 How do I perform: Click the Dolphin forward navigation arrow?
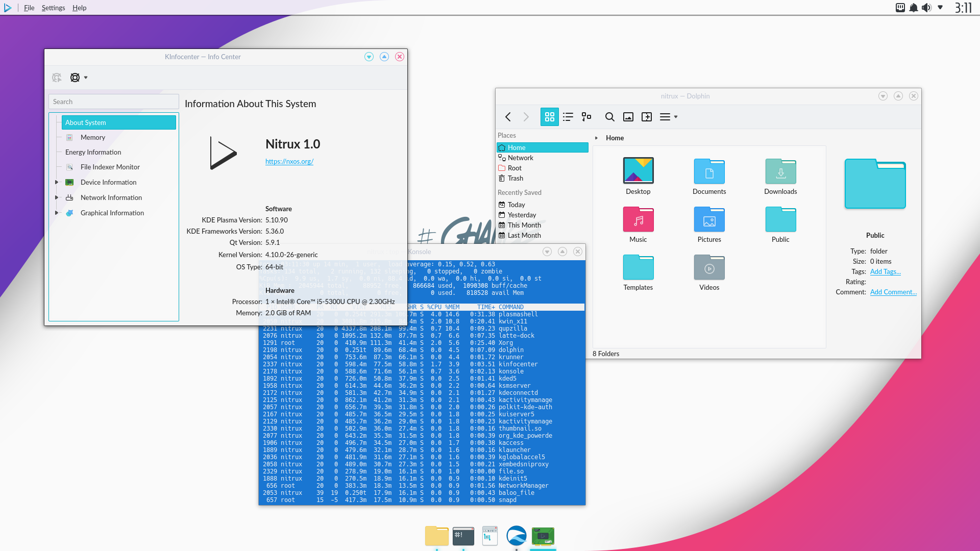click(x=526, y=117)
